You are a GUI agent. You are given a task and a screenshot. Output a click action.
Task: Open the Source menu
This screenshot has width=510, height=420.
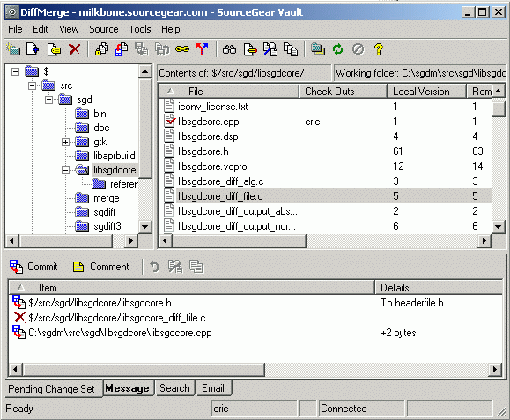click(104, 29)
